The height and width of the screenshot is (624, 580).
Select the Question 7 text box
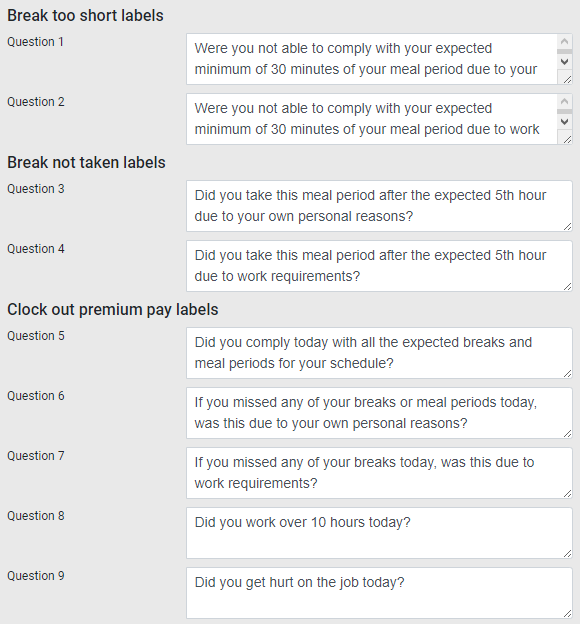(x=379, y=473)
